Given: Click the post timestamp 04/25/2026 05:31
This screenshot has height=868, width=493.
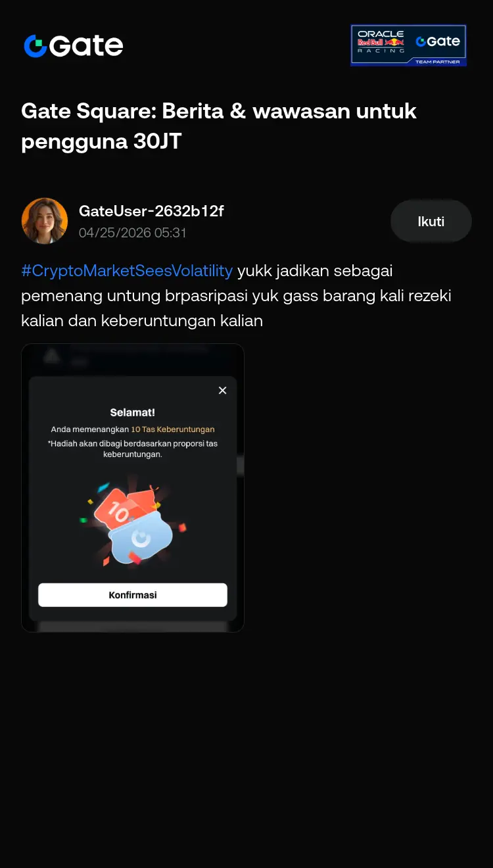Looking at the screenshot, I should (x=133, y=233).
